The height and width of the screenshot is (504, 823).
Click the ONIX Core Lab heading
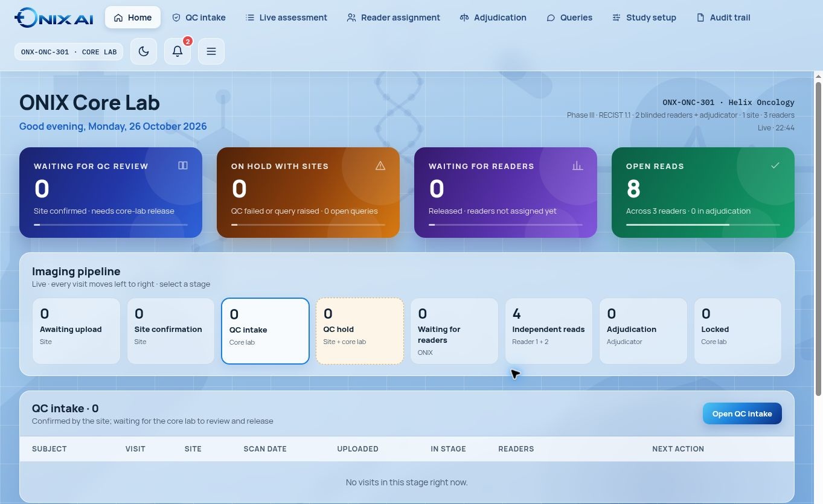(x=89, y=103)
